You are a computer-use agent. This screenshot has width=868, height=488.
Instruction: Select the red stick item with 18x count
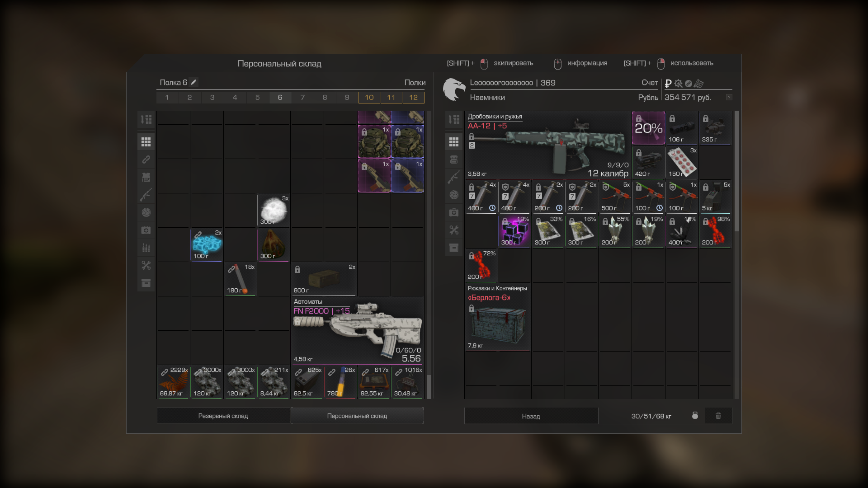coord(240,279)
